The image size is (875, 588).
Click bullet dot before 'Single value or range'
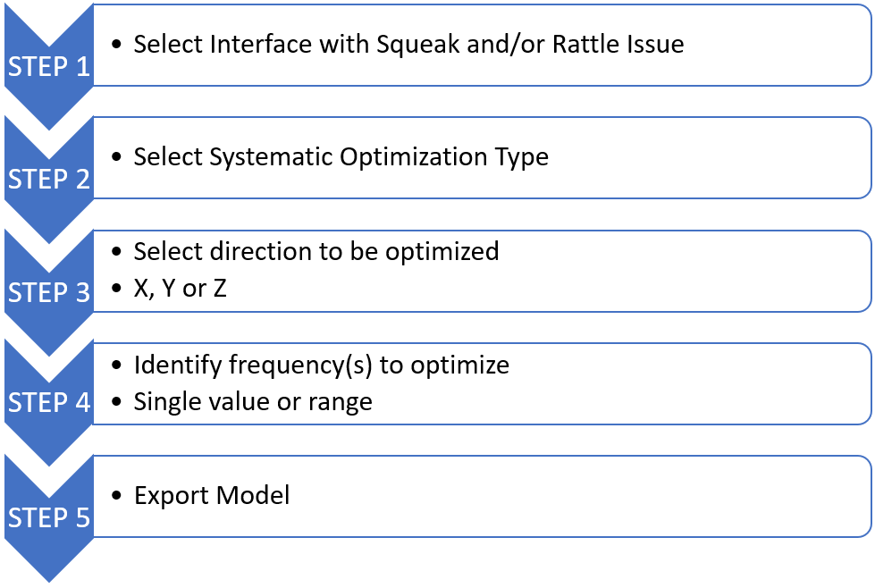click(x=116, y=403)
